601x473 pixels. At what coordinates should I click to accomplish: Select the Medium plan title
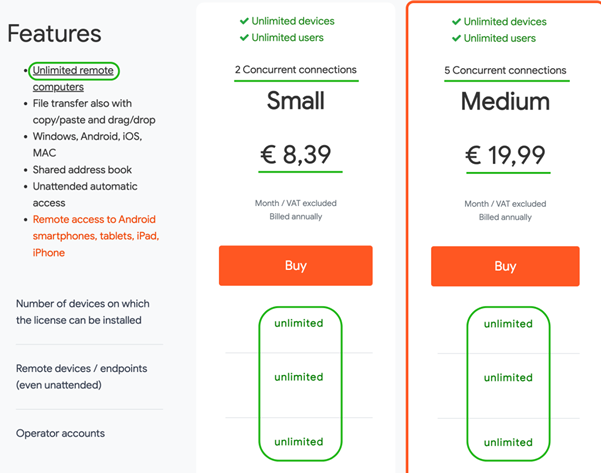[x=505, y=102]
